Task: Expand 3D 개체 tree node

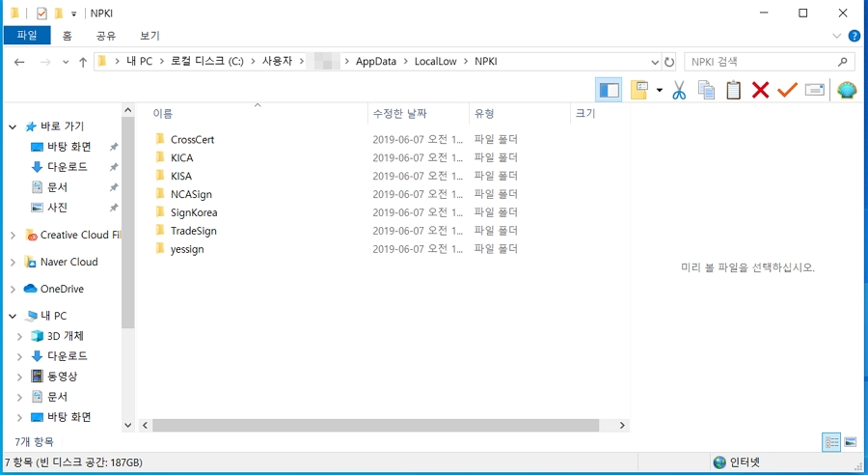Action: point(19,336)
